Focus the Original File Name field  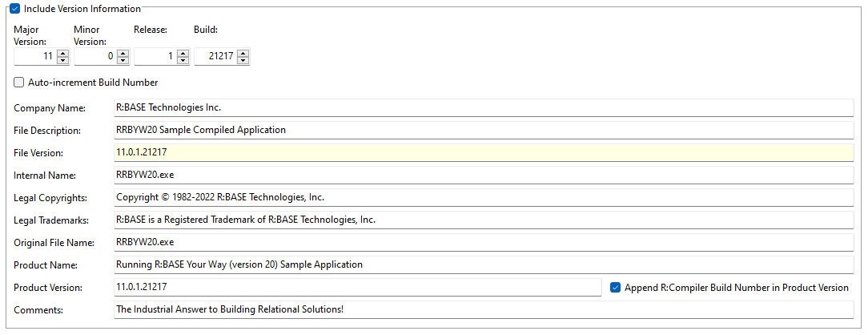(484, 242)
